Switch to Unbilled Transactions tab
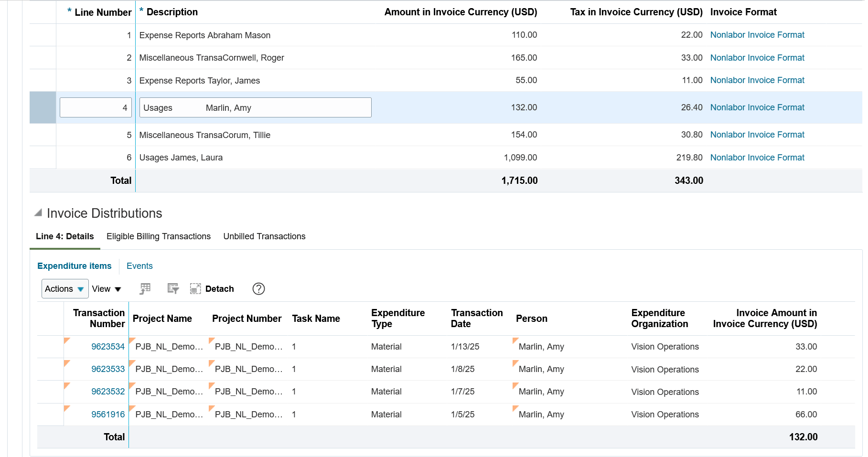The width and height of the screenshot is (868, 457). click(264, 236)
